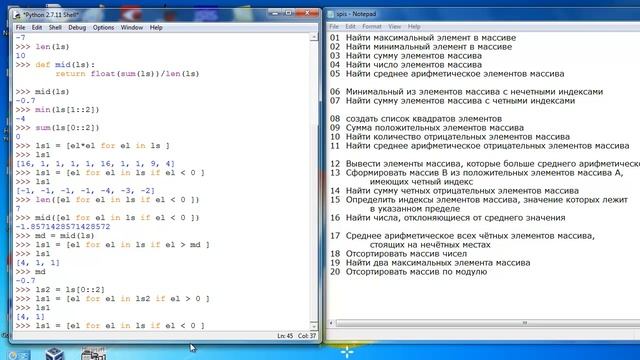Open Help menu in Notepad
The image size is (640, 360).
pyautogui.click(x=414, y=27)
